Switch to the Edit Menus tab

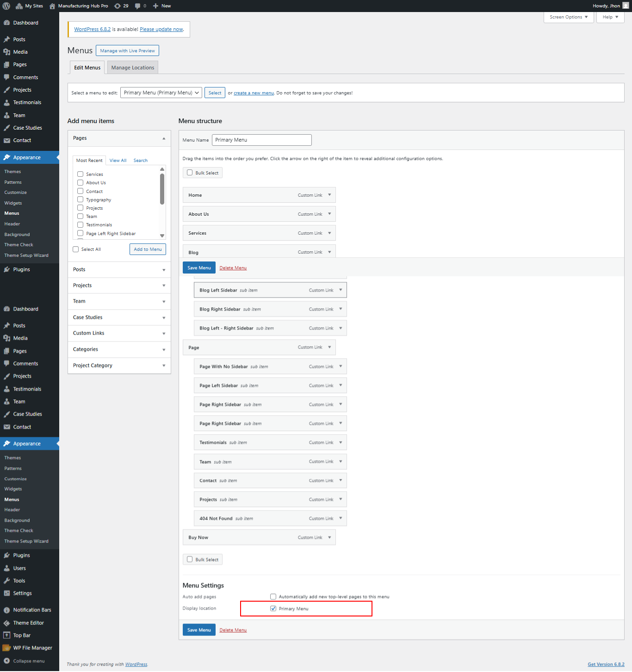coord(87,68)
